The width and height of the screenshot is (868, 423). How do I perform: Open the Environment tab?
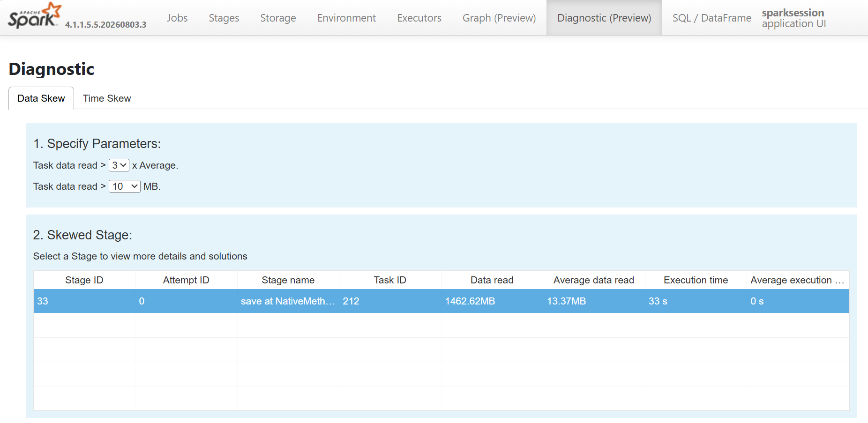346,18
